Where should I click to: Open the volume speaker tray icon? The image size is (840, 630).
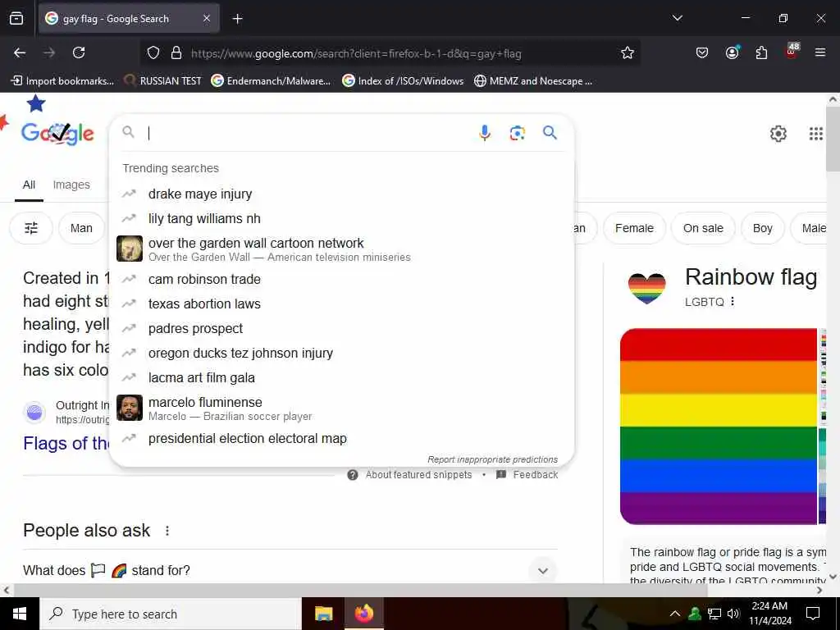(x=733, y=614)
